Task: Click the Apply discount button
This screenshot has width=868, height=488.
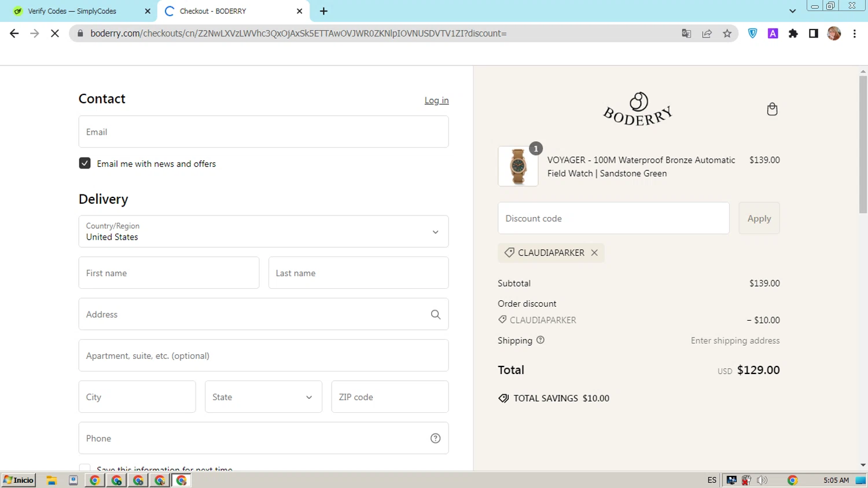Action: tap(759, 218)
